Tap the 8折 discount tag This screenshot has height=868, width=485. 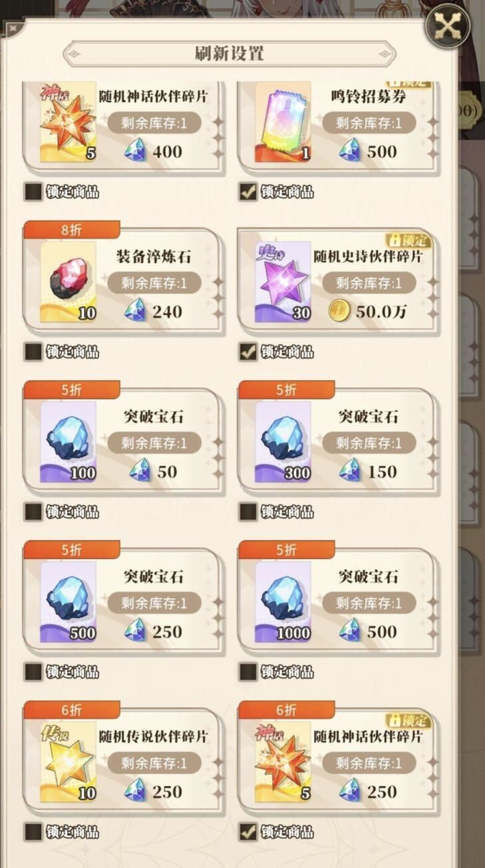pyautogui.click(x=72, y=230)
